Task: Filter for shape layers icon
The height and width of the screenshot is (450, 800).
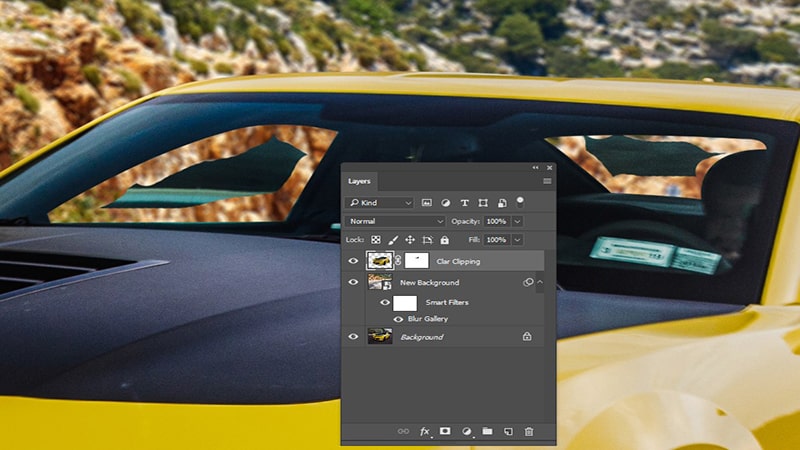Action: click(483, 203)
